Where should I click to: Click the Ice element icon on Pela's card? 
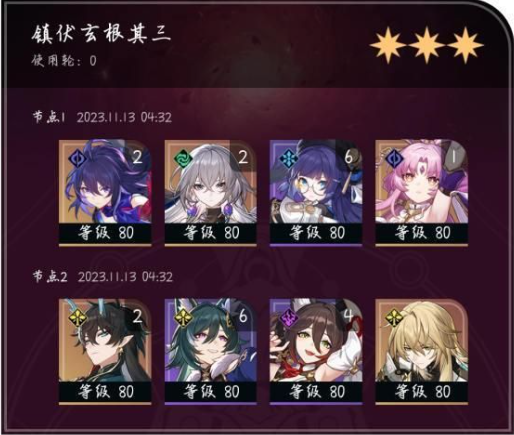[287, 157]
